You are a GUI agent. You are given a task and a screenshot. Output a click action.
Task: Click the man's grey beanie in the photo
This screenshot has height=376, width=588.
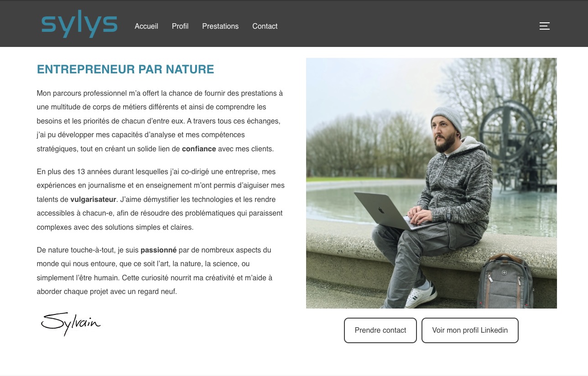pos(446,118)
